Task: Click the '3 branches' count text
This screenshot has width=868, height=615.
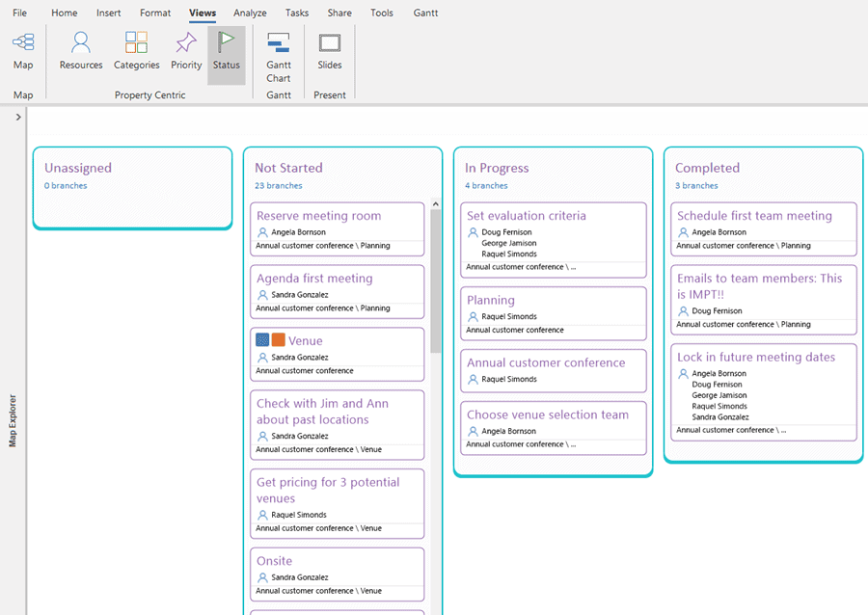Action: click(696, 185)
